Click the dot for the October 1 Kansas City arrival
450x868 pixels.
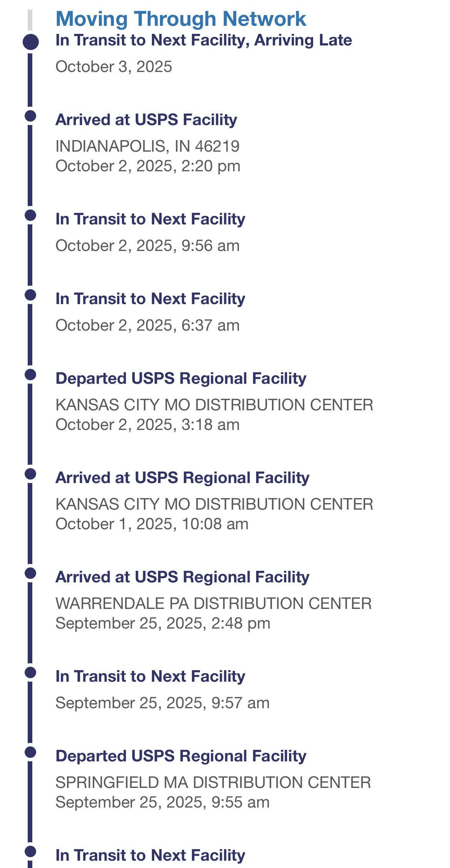tap(30, 474)
